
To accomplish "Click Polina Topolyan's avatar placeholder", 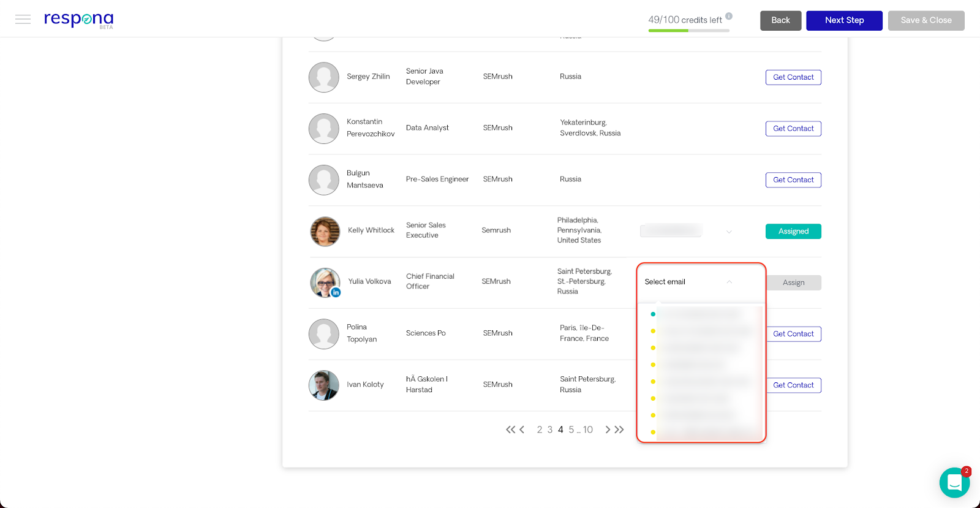I will 324,334.
